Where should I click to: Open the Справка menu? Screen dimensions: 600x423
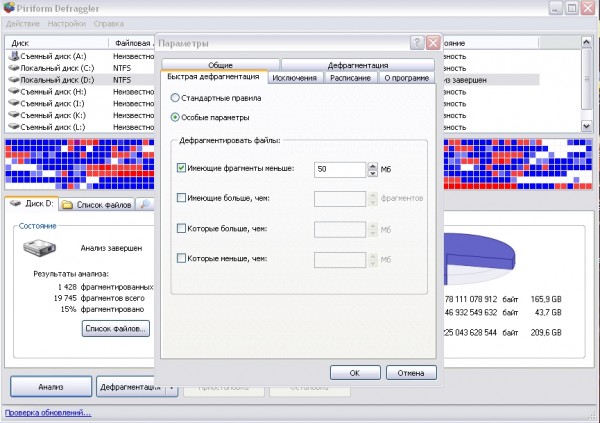click(109, 24)
